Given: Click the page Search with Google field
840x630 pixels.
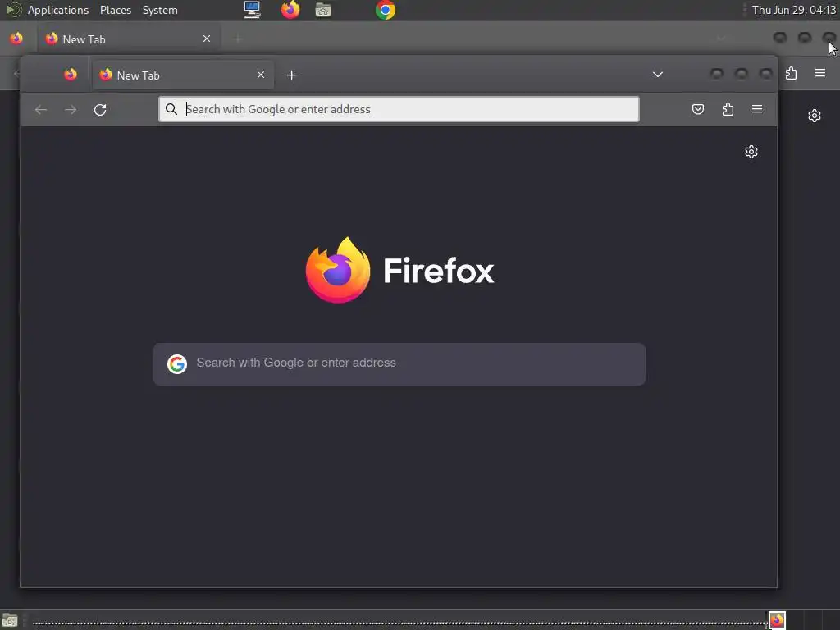Looking at the screenshot, I should [x=399, y=363].
